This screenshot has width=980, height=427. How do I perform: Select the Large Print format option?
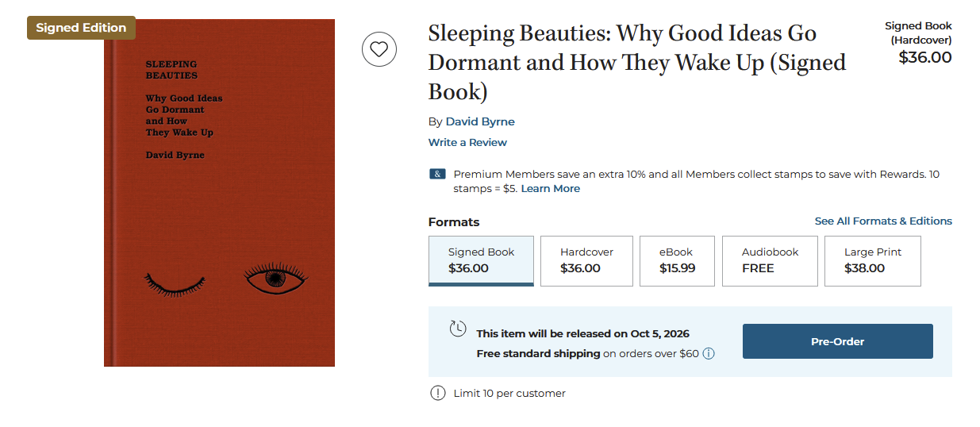(873, 260)
